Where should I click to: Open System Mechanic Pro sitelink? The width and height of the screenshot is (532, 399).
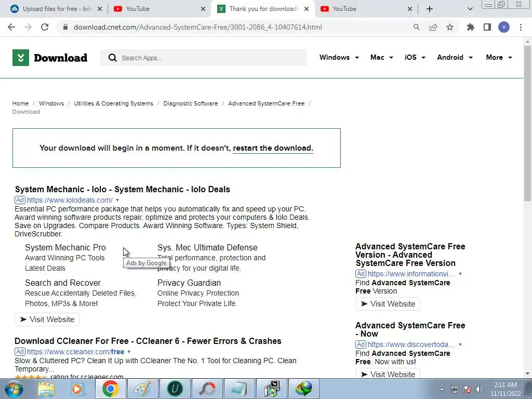coord(65,248)
